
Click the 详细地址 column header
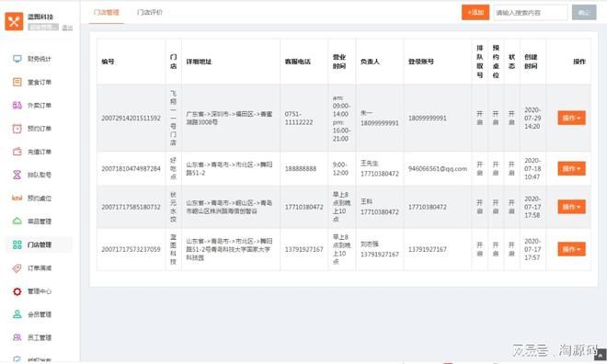(x=199, y=62)
